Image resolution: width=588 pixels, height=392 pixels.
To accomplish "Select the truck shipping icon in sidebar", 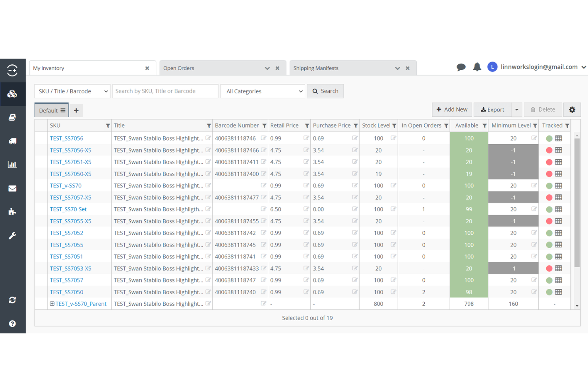I will (13, 141).
